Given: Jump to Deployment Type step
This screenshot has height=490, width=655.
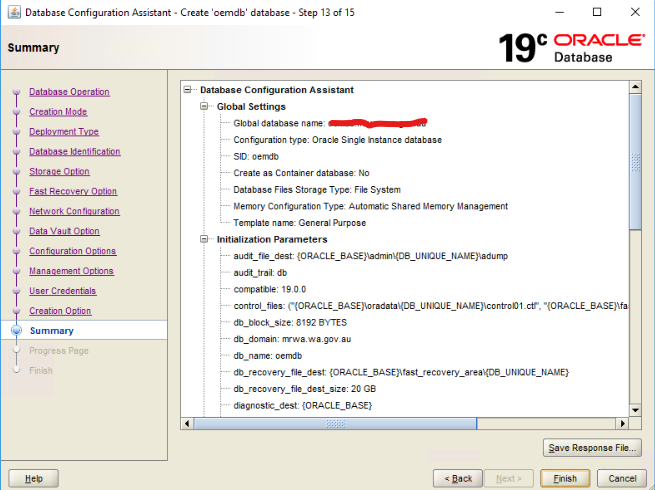Looking at the screenshot, I should (63, 132).
